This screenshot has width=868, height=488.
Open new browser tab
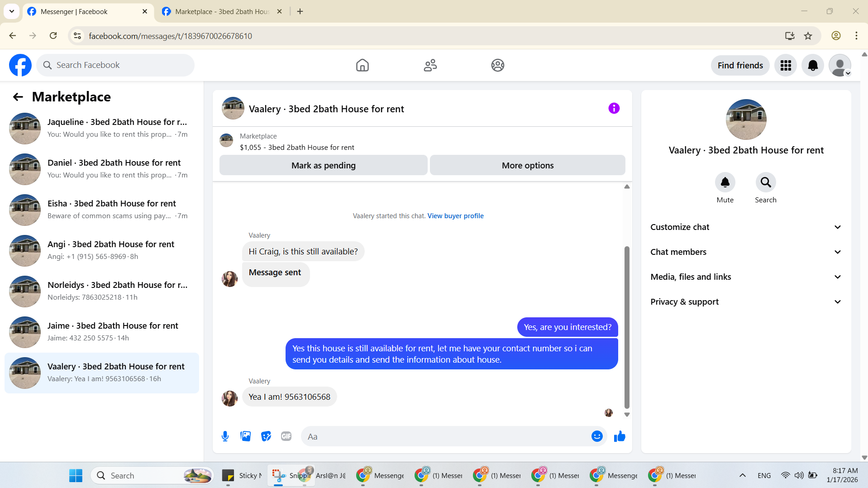click(x=300, y=12)
